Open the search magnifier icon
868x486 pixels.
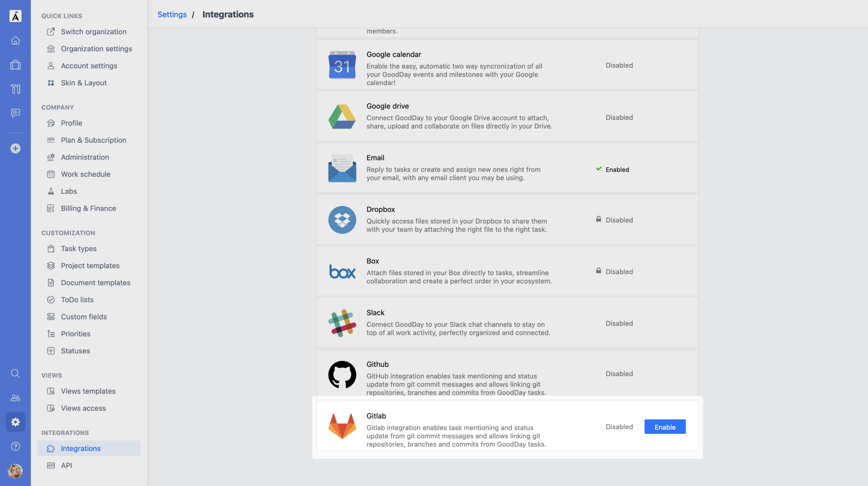[16, 373]
